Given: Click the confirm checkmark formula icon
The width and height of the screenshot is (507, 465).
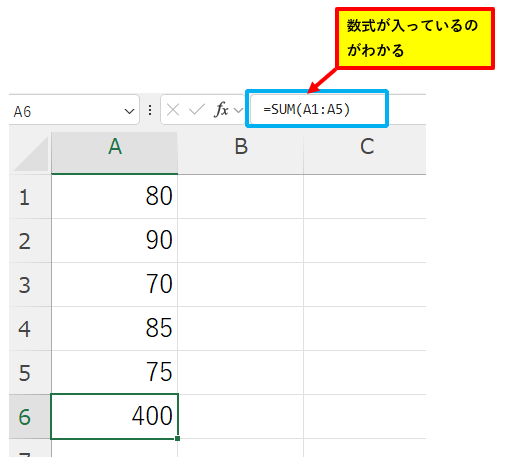Looking at the screenshot, I should tap(197, 109).
